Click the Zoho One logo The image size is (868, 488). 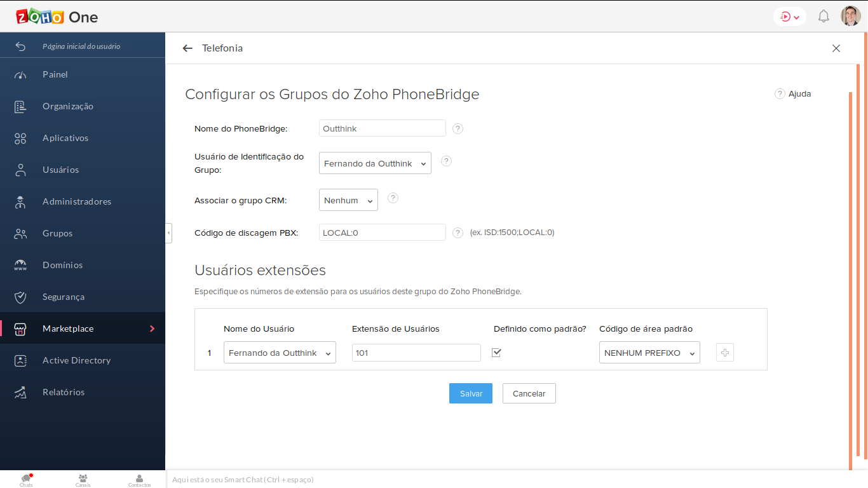click(57, 17)
